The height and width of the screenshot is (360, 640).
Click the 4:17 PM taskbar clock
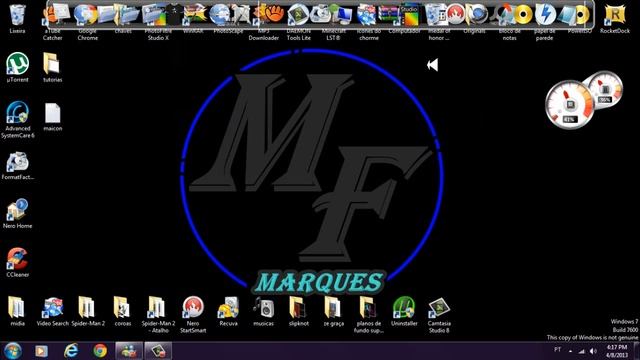point(616,351)
